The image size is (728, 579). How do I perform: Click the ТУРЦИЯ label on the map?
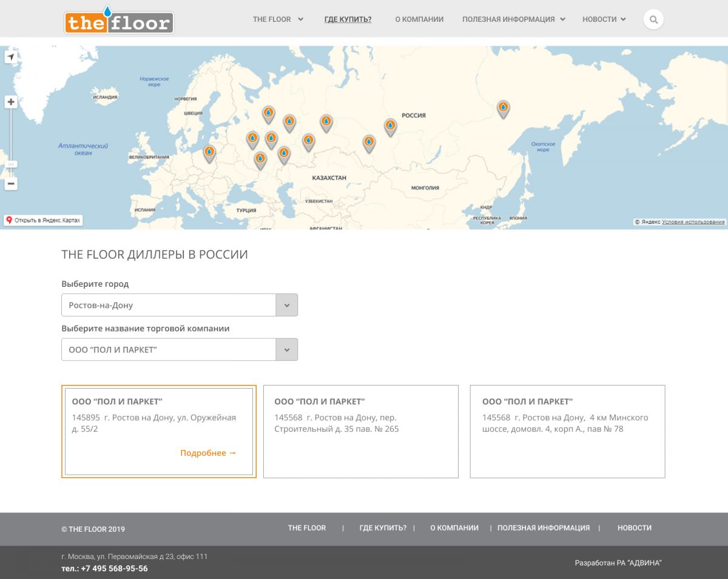(246, 210)
